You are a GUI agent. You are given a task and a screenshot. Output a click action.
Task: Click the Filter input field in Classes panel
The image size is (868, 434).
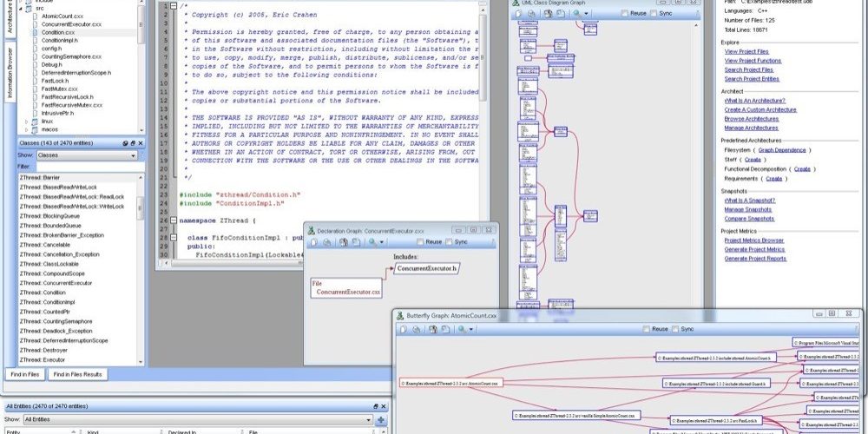89,167
